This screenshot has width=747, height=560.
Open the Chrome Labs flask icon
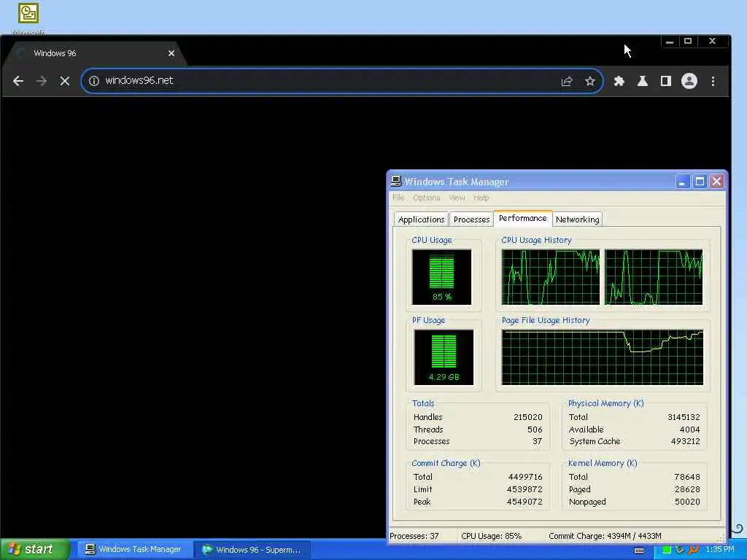[x=642, y=81]
